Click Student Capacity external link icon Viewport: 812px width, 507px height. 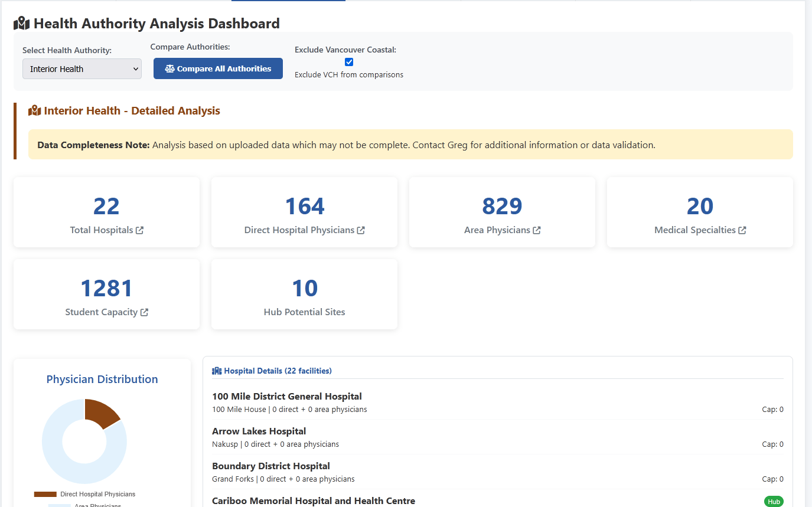click(x=144, y=312)
